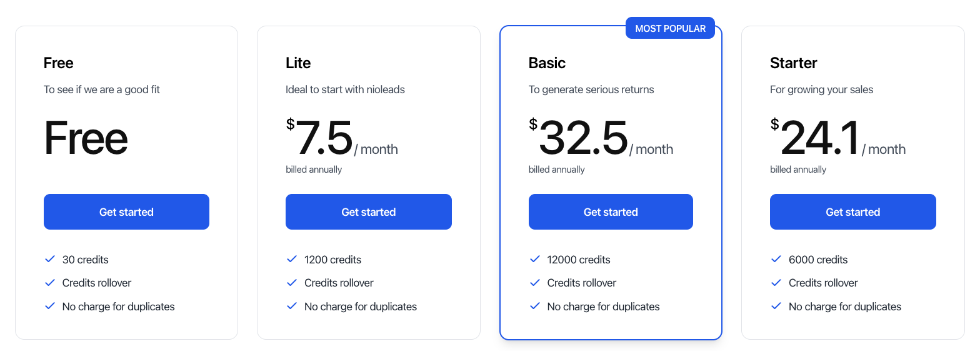Screen dimensions: 980x351
Task: Click checkmark beside 12000 credits
Action: [534, 259]
